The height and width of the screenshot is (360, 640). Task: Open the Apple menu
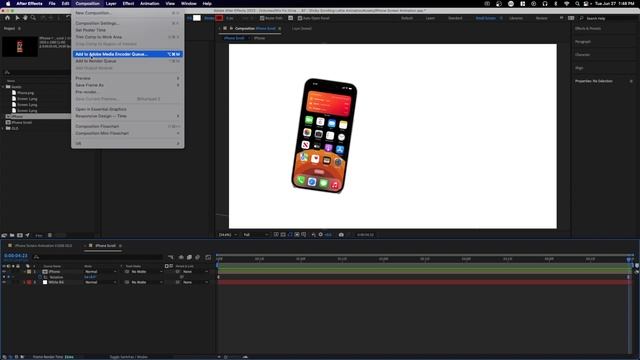[x=8, y=4]
